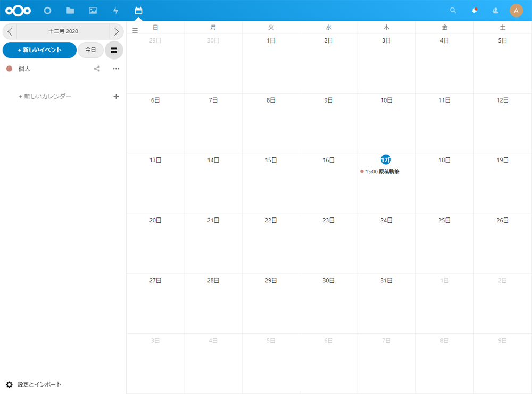532x394 pixels.
Task: Open the notifications bell
Action: click(x=475, y=11)
